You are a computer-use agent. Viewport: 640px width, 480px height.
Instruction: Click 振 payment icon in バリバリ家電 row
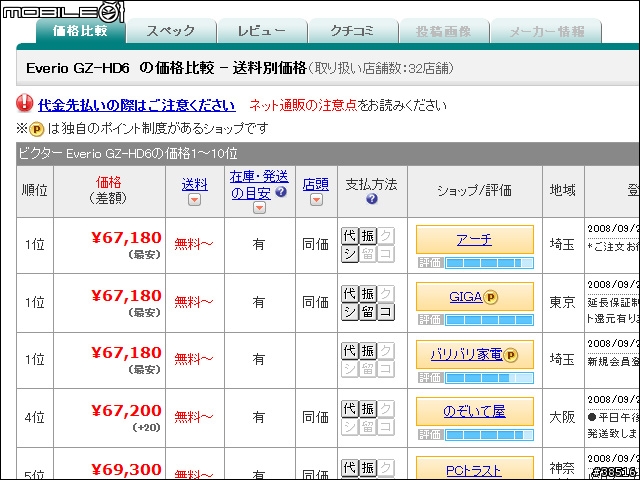click(x=368, y=351)
